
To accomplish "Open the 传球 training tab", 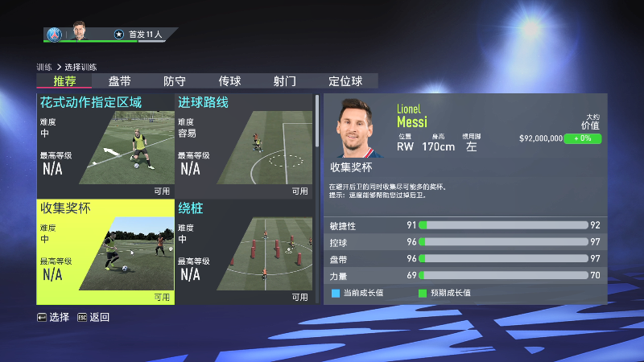I will pyautogui.click(x=229, y=81).
